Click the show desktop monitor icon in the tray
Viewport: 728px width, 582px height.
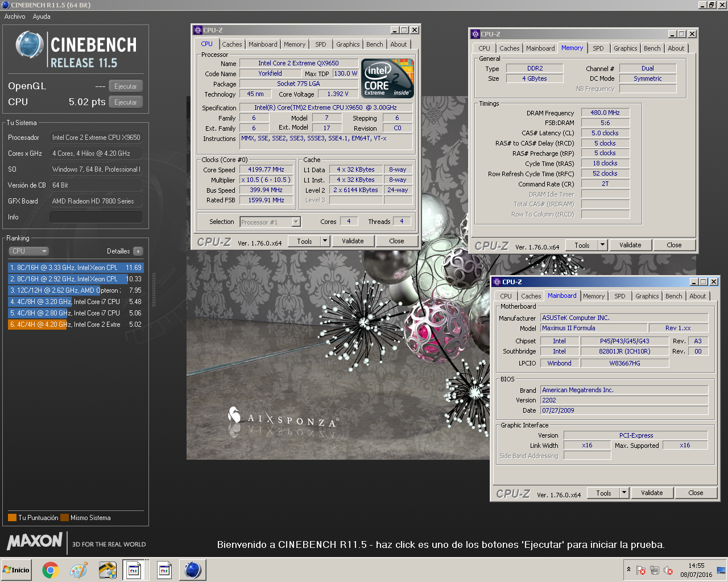click(x=721, y=570)
